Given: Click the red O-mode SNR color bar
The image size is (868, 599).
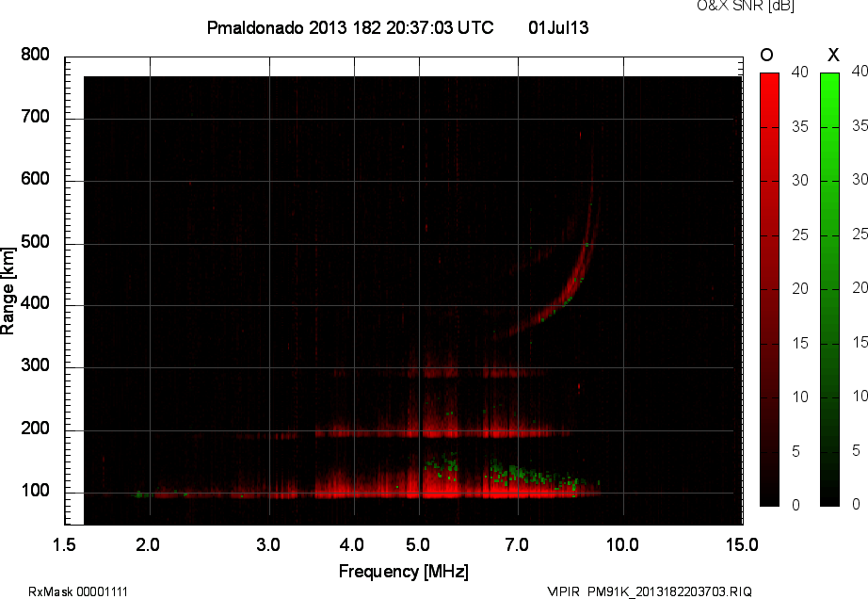Looking at the screenshot, I should tap(769, 289).
